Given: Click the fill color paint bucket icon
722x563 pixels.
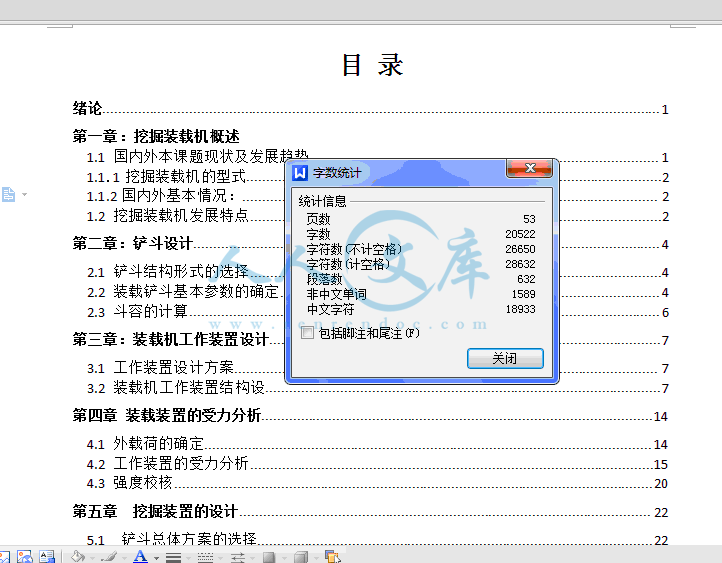Looking at the screenshot, I should [77, 557].
